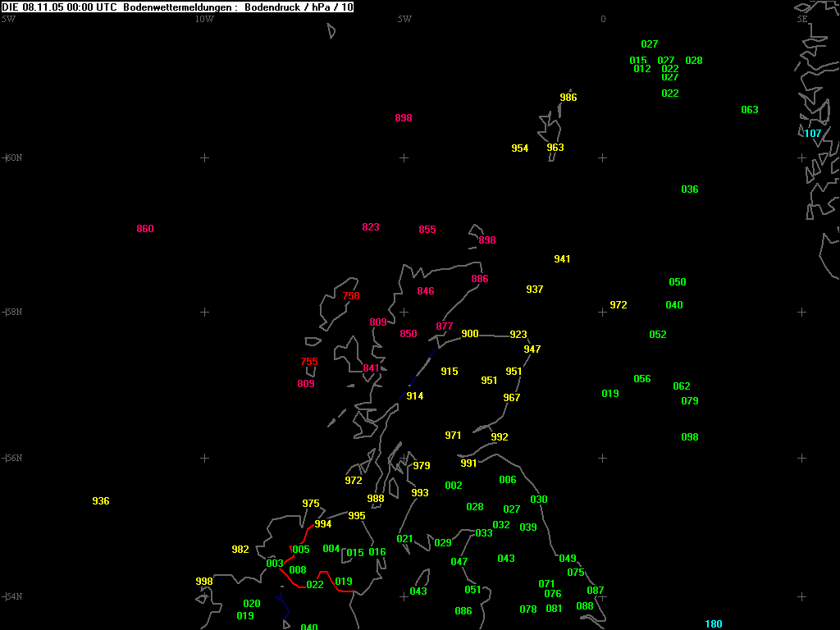Click the pink 855 station value
The image size is (840, 630).
(427, 230)
